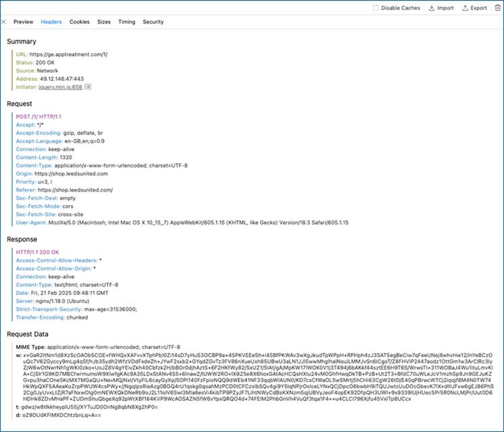Screen dimensions: 504x432
Task: Click the Accept value */*
Action: tap(40, 125)
